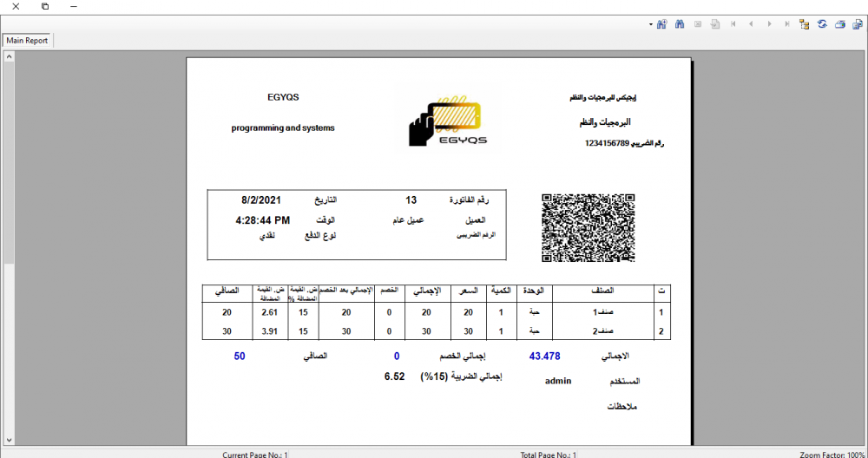
Task: Click the Zoom binoculars-plus toolbar icon
Action: click(661, 24)
